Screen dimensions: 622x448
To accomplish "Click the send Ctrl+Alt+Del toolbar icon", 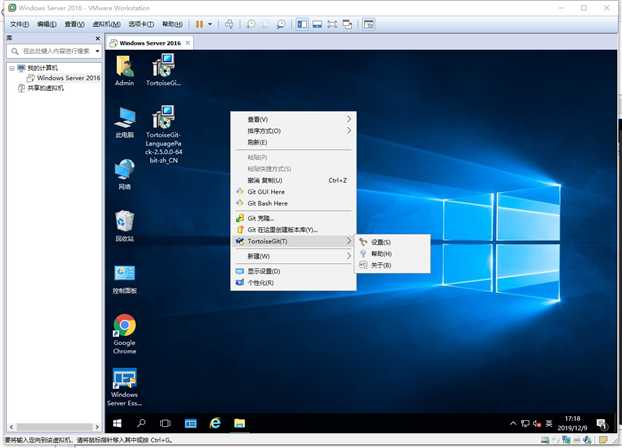I will pos(229,24).
